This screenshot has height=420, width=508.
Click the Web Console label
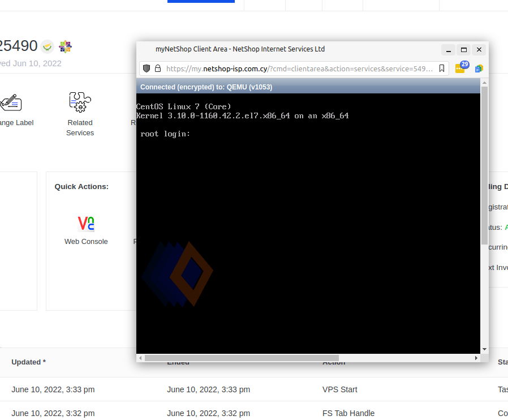pos(86,242)
